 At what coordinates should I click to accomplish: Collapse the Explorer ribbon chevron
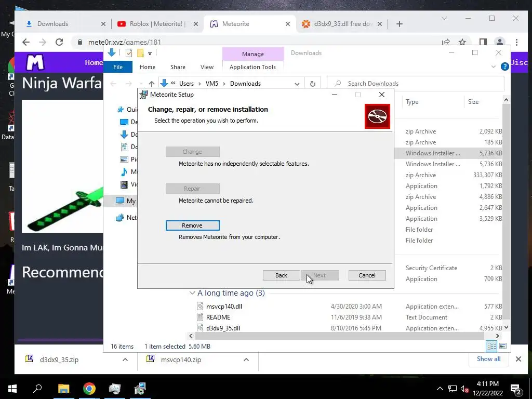(x=494, y=67)
